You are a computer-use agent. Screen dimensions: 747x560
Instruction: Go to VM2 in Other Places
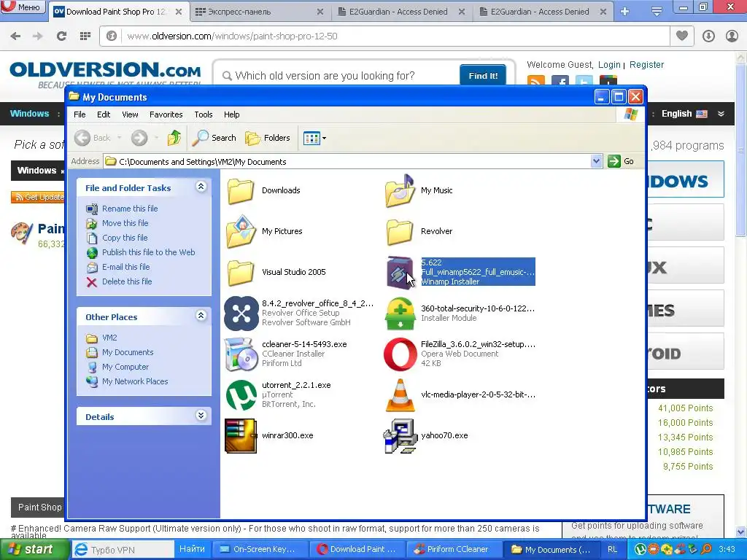coord(109,338)
